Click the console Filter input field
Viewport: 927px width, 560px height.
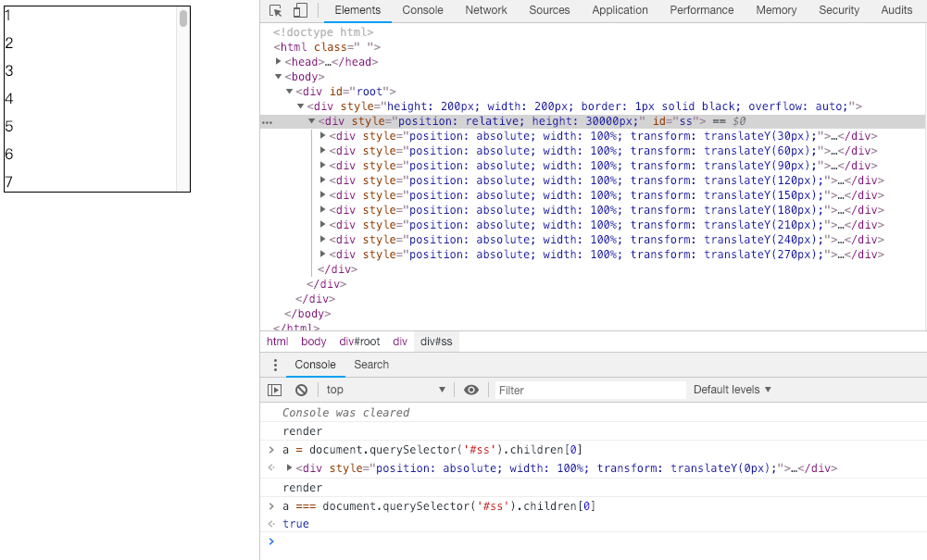tap(590, 390)
